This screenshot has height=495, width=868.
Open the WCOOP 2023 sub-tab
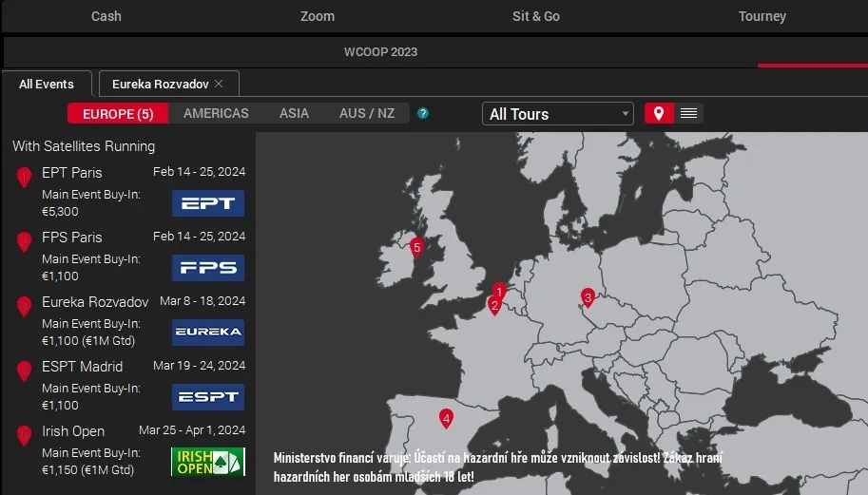tap(381, 52)
